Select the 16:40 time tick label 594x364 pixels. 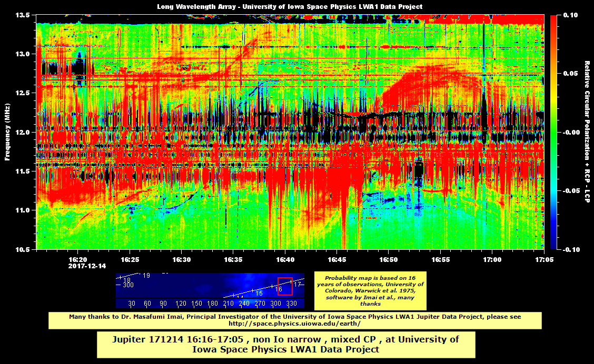pyautogui.click(x=286, y=260)
